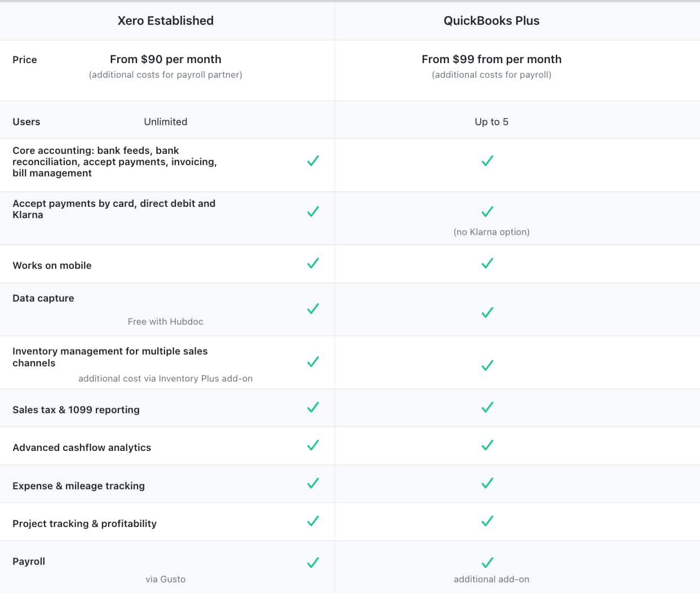This screenshot has width=700, height=593.
Task: Click Xero's Works on mobile checkmark
Action: point(313,263)
